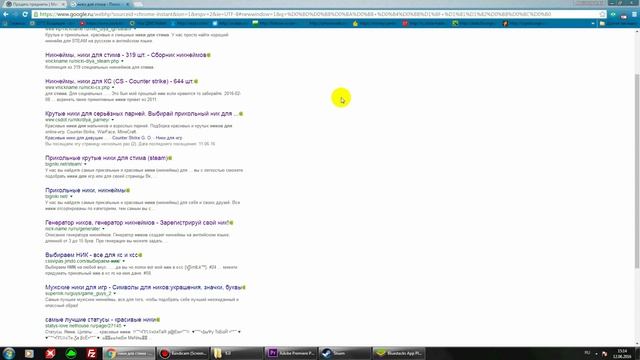Open the 'Другие закладки' bookmarks folder

point(618,24)
